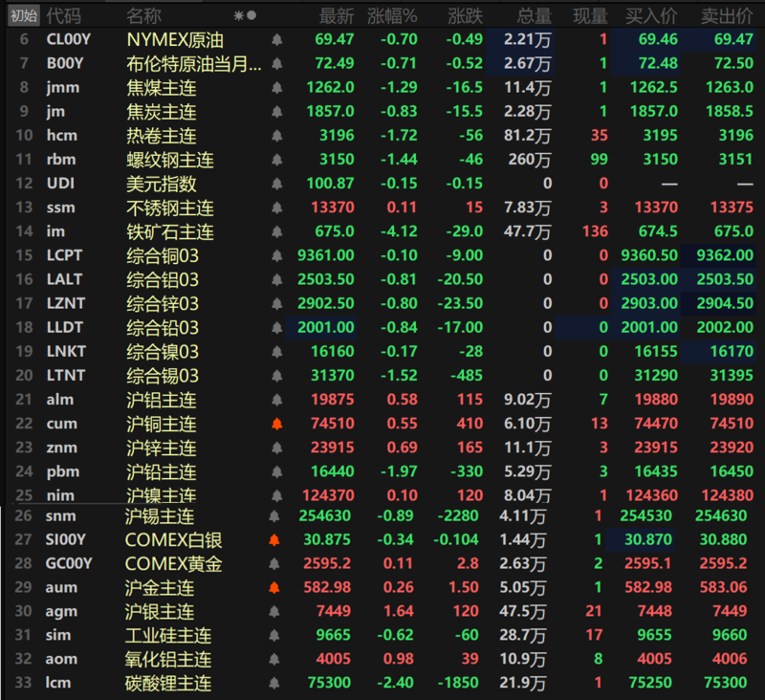This screenshot has width=765, height=700.
Task: Click 沪镍主连 latest price 124370
Action: 328,495
